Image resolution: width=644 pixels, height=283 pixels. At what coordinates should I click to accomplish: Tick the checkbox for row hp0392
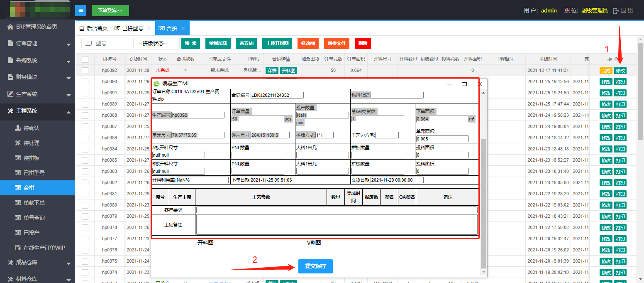pyautogui.click(x=85, y=71)
